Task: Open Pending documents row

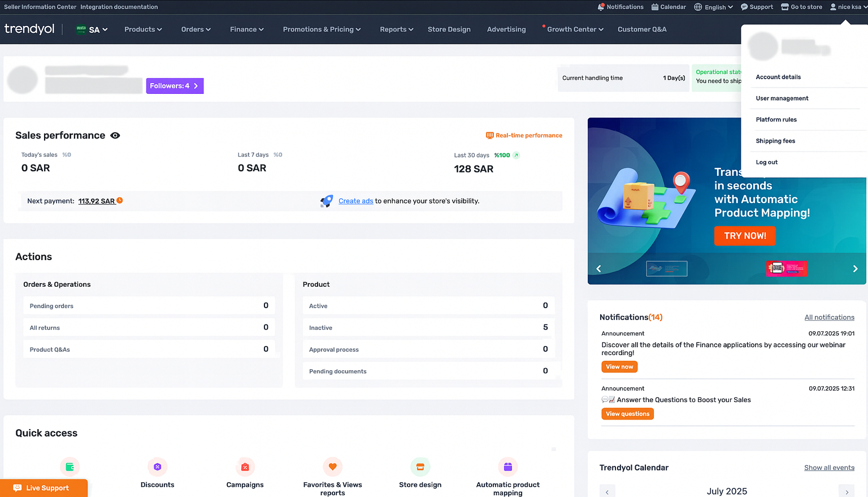Action: click(428, 371)
